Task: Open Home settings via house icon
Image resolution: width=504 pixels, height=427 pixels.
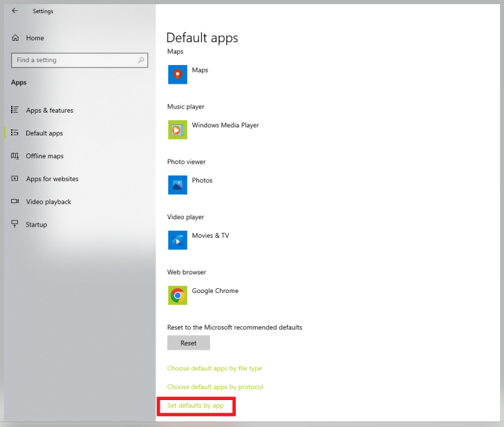Action: tap(15, 38)
